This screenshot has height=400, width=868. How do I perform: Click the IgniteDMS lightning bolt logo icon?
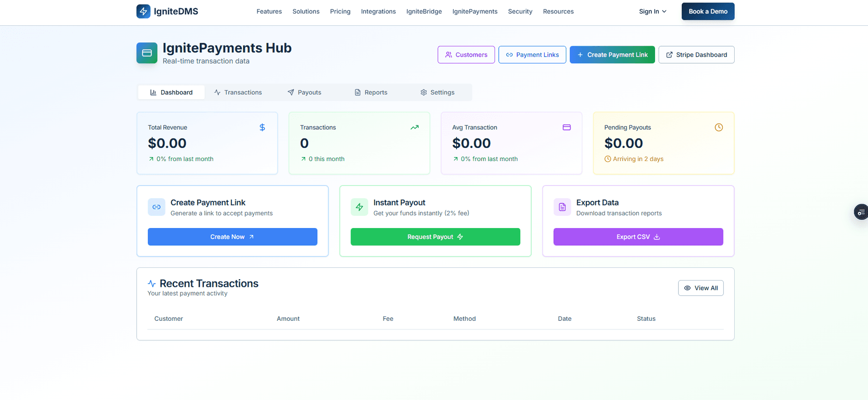pyautogui.click(x=143, y=11)
